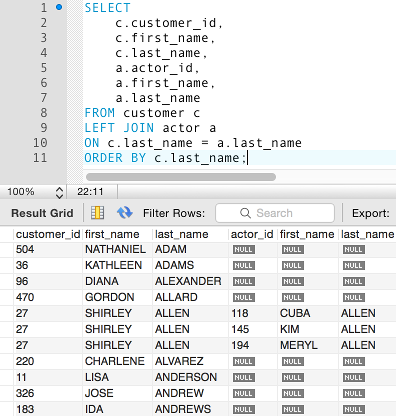Click ORDER BY on line 11
The image size is (396, 416).
(115, 158)
